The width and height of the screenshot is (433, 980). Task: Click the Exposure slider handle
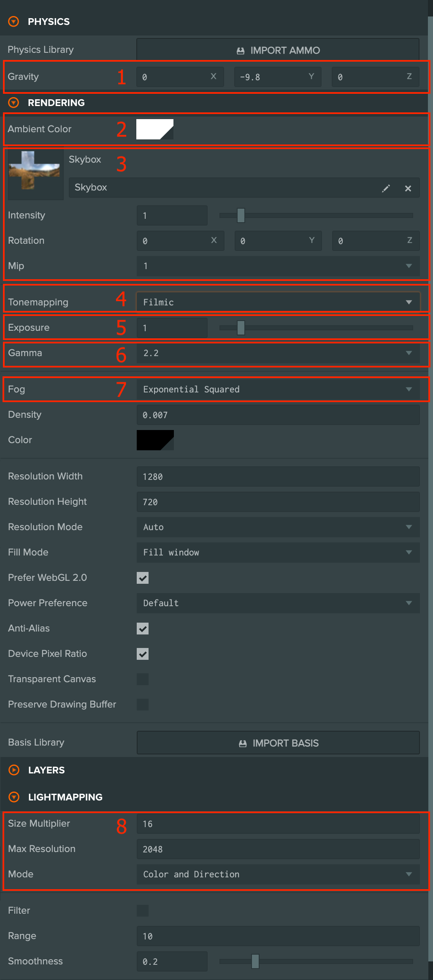(241, 328)
